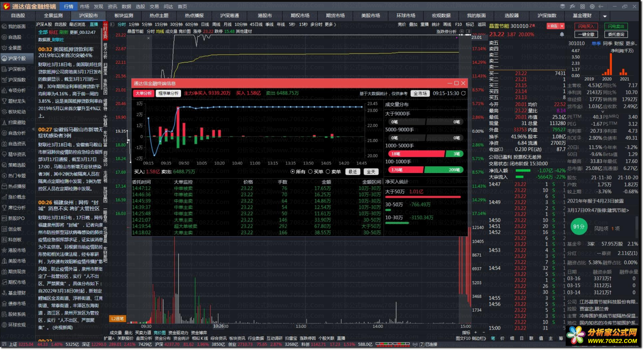Screen dimensions: 644x350
Task: Toggle the L2逐笔 label
Action: pyautogui.click(x=117, y=319)
